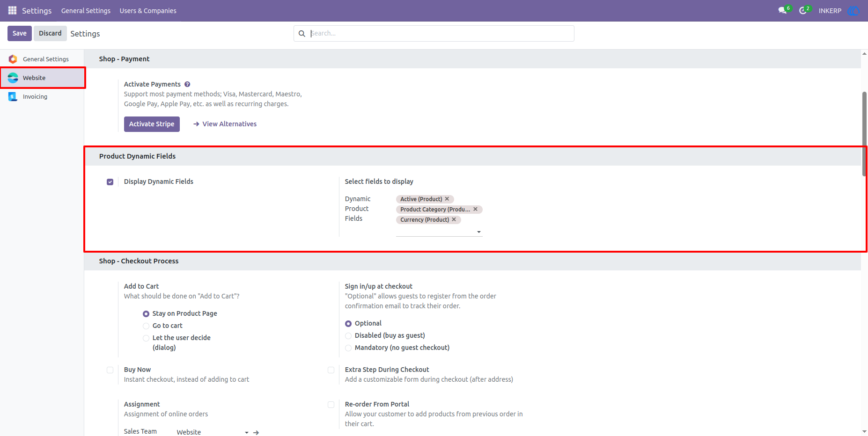Open the apps grid menu icon
The width and height of the screenshot is (868, 436).
click(x=13, y=10)
